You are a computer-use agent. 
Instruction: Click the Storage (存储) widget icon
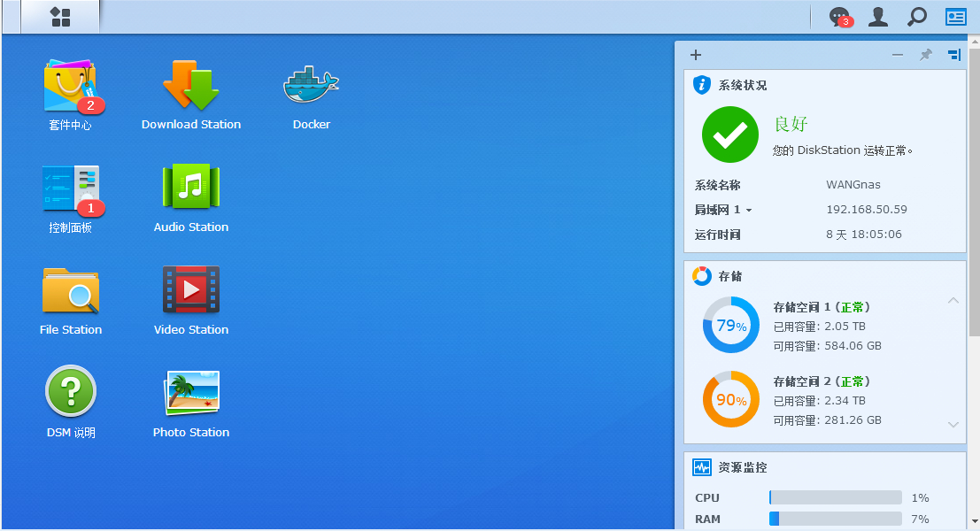pos(702,275)
